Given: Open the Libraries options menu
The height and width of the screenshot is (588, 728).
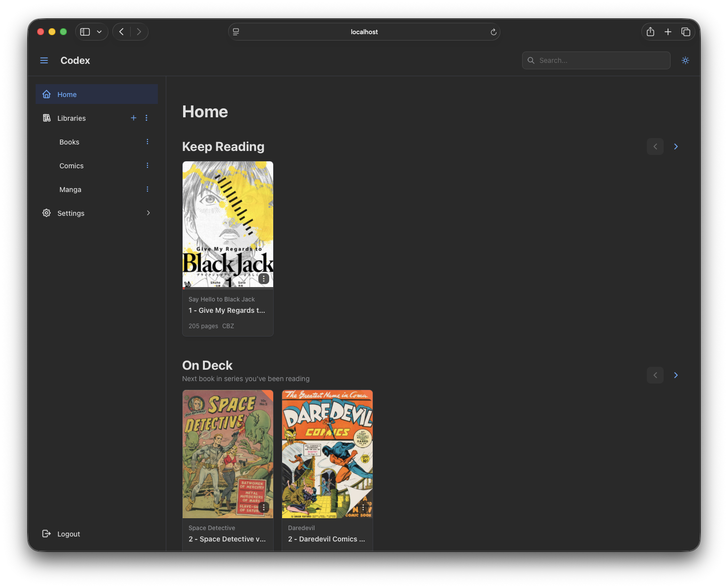Looking at the screenshot, I should point(146,118).
